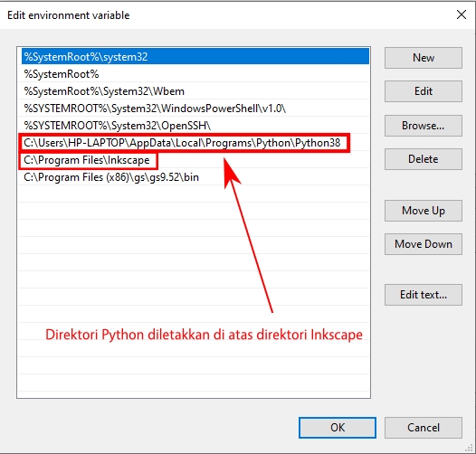476x454 pixels.
Task: Close the Edit environment variable dialog
Action: (462, 14)
